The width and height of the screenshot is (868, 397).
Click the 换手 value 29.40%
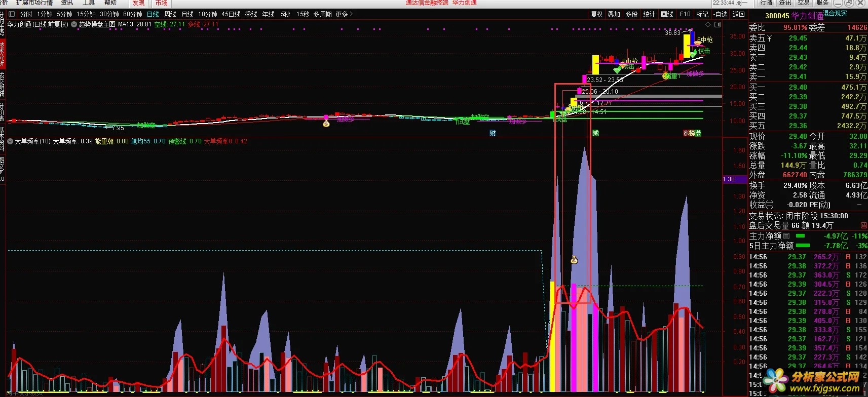795,185
